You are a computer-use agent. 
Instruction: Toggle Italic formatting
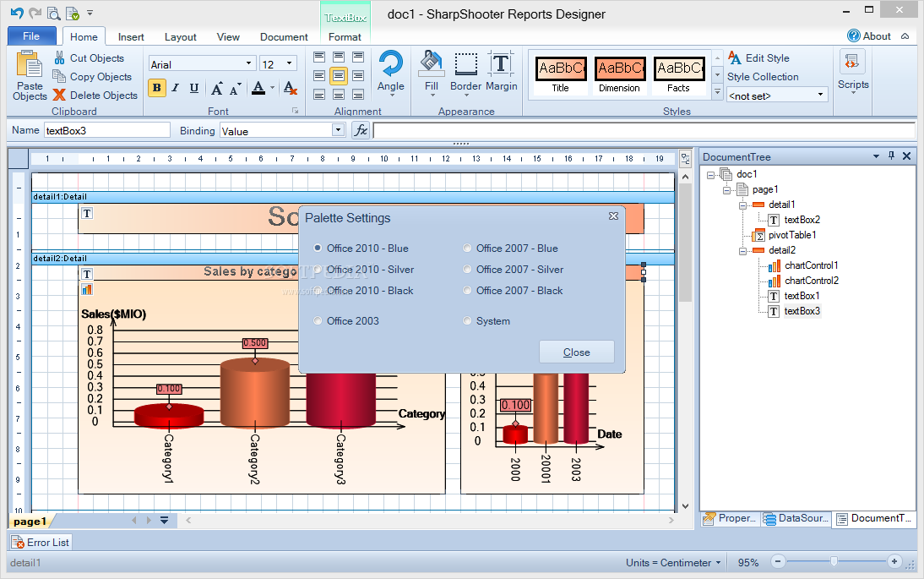pyautogui.click(x=175, y=88)
